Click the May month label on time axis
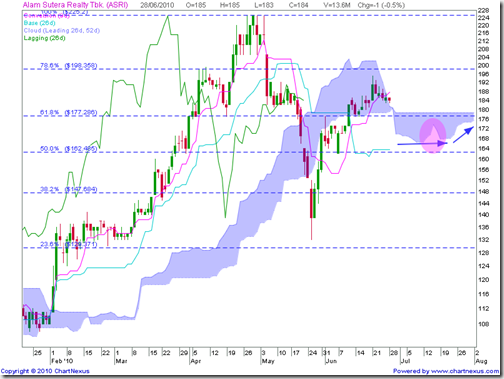The image size is (504, 379). (268, 361)
